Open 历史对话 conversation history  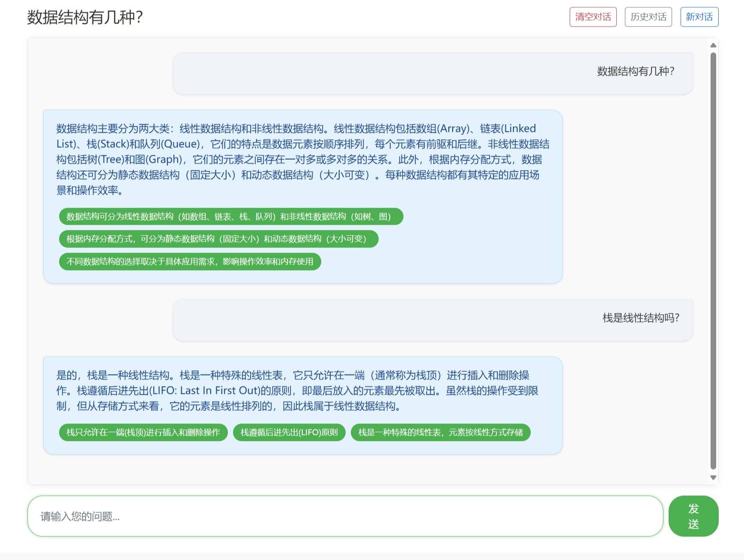(648, 17)
